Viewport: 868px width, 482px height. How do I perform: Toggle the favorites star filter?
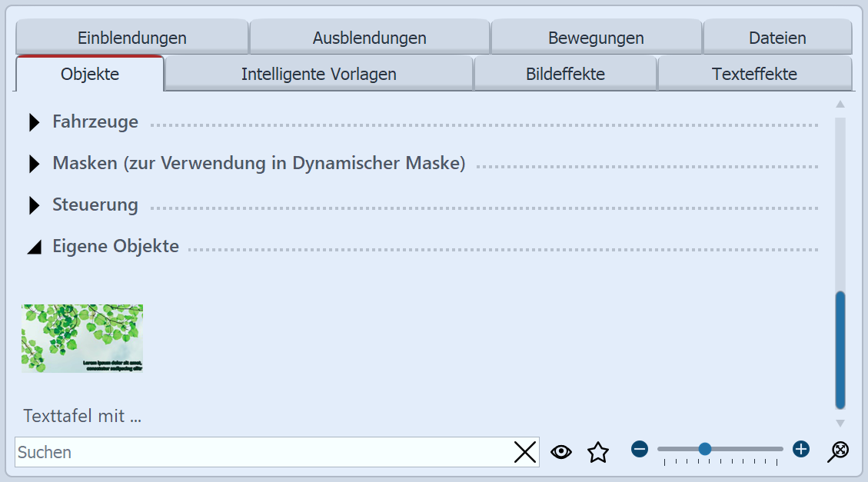tap(597, 452)
